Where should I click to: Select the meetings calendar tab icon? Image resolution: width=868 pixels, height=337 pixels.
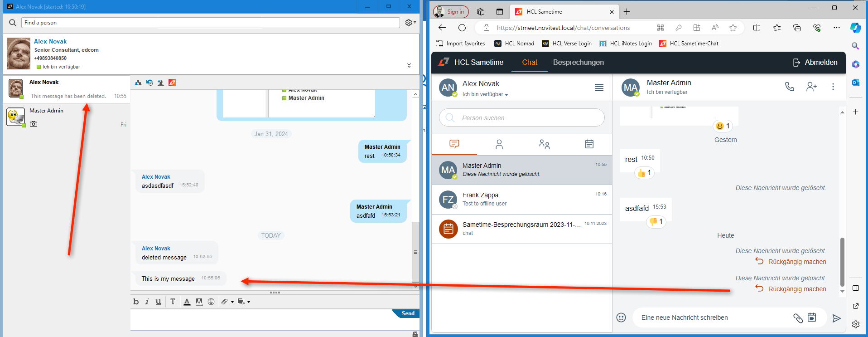coord(589,144)
